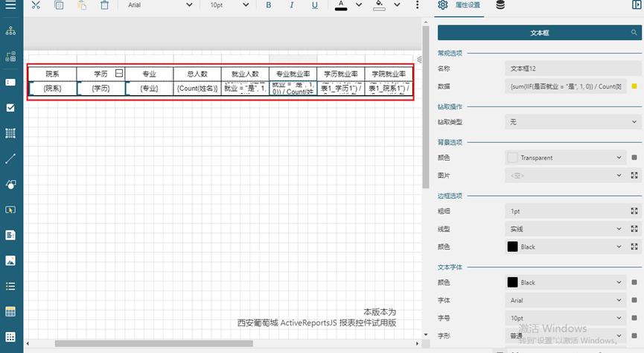
Task: Collapse the properties side panel
Action: click(637, 5)
